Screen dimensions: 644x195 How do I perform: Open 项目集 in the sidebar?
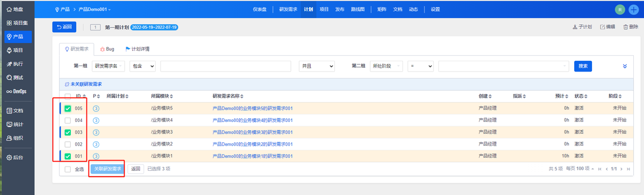point(18,24)
